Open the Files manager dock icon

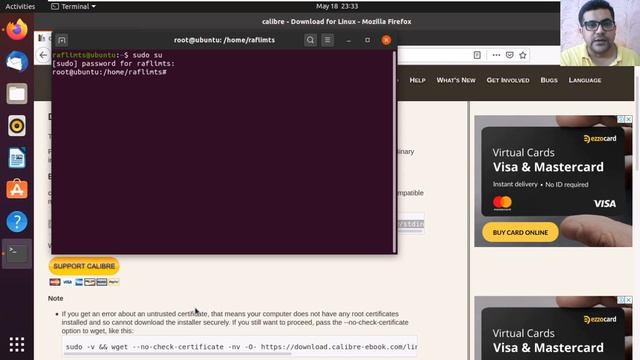[x=17, y=93]
